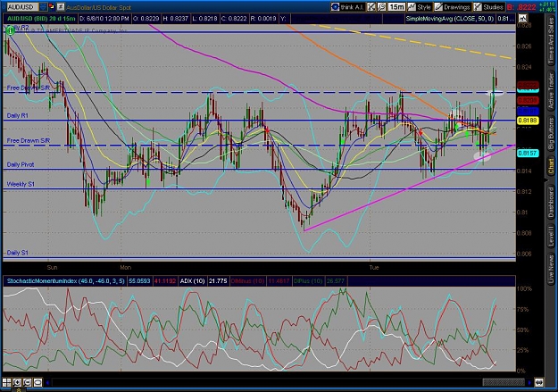Screen dimensions: 558x392
Task: Open the Dashboard side tab
Action: 551,202
